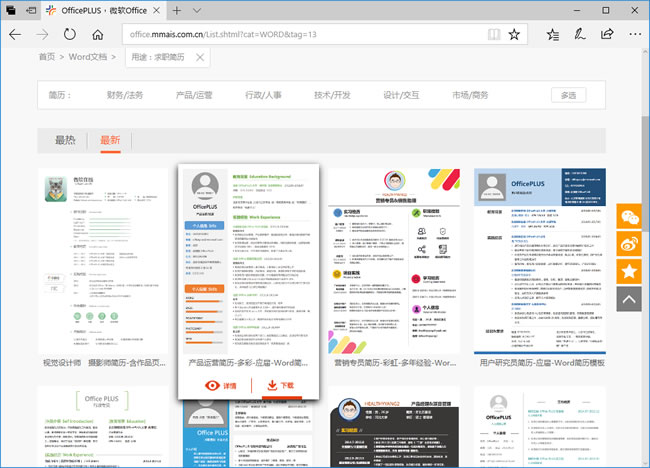This screenshot has width=650, height=468.
Task: Refresh the current page
Action: pos(70,34)
